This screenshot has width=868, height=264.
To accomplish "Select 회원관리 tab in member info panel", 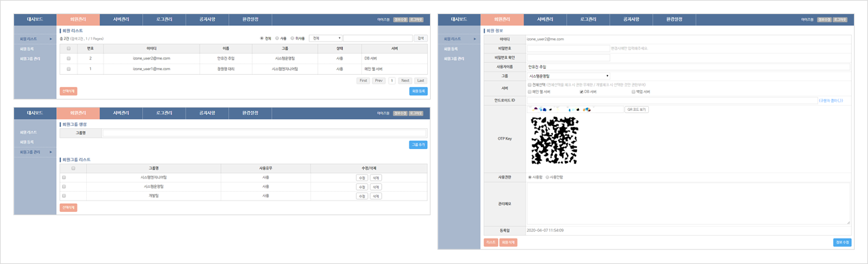I will pos(502,19).
